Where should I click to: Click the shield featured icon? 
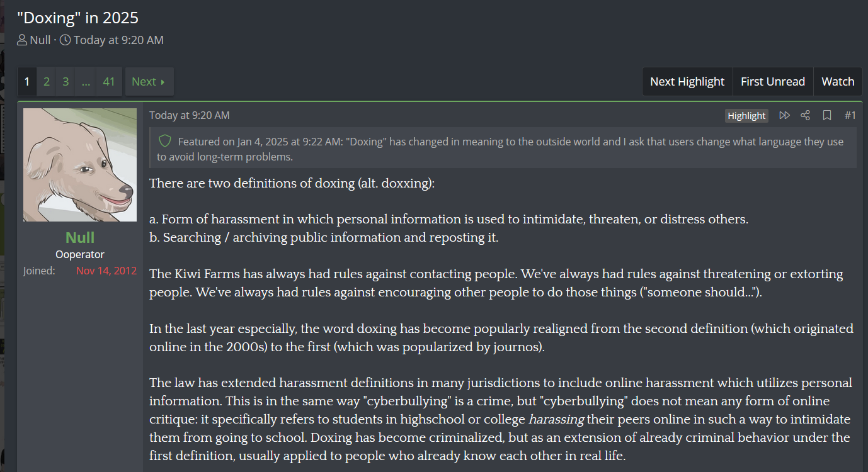(x=165, y=141)
